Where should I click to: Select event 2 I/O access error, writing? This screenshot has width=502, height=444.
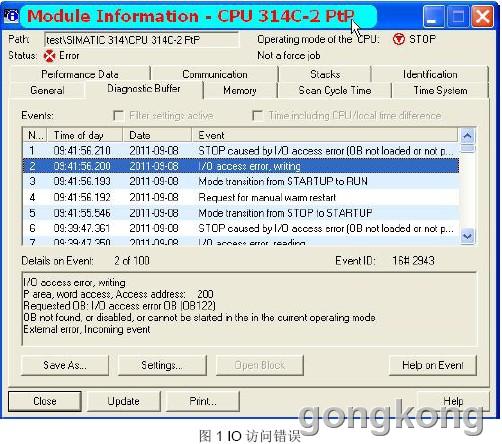tap(241, 166)
